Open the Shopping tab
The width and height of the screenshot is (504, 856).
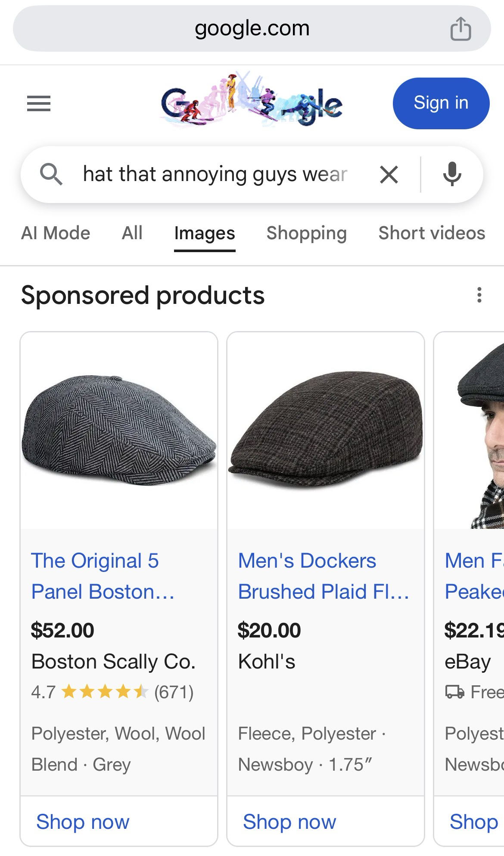(x=306, y=233)
